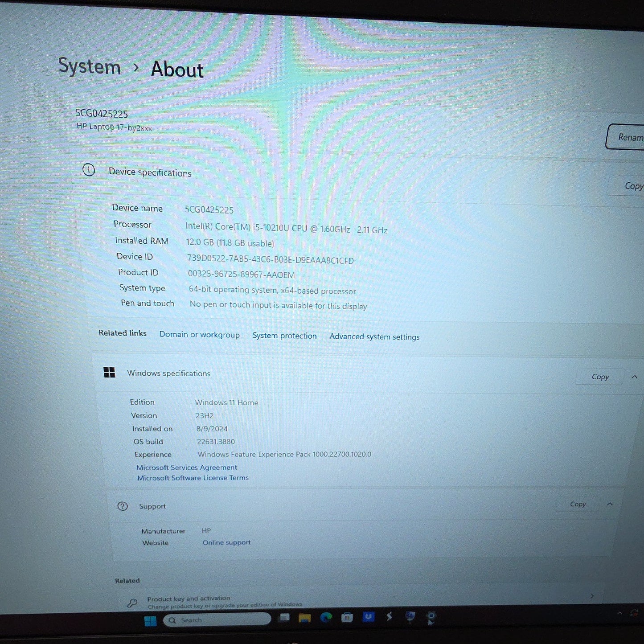Click the taskbar Search box
The image size is (644, 644).
(x=217, y=619)
